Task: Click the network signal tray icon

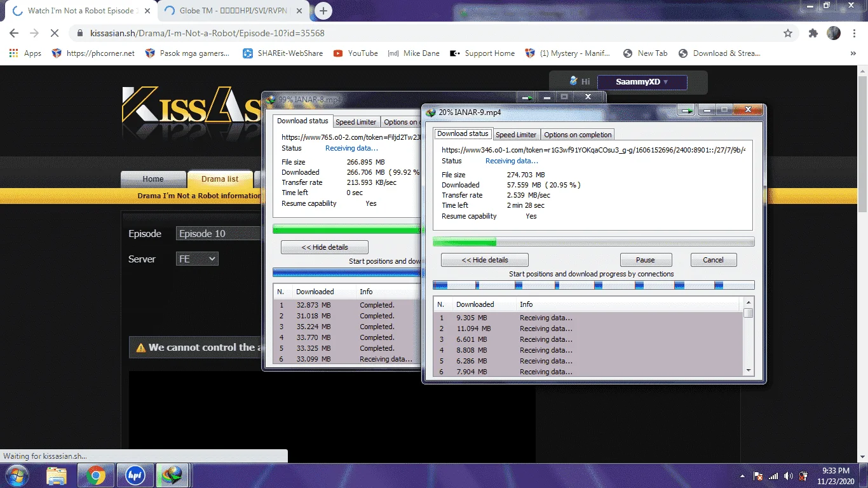Action: [773, 476]
